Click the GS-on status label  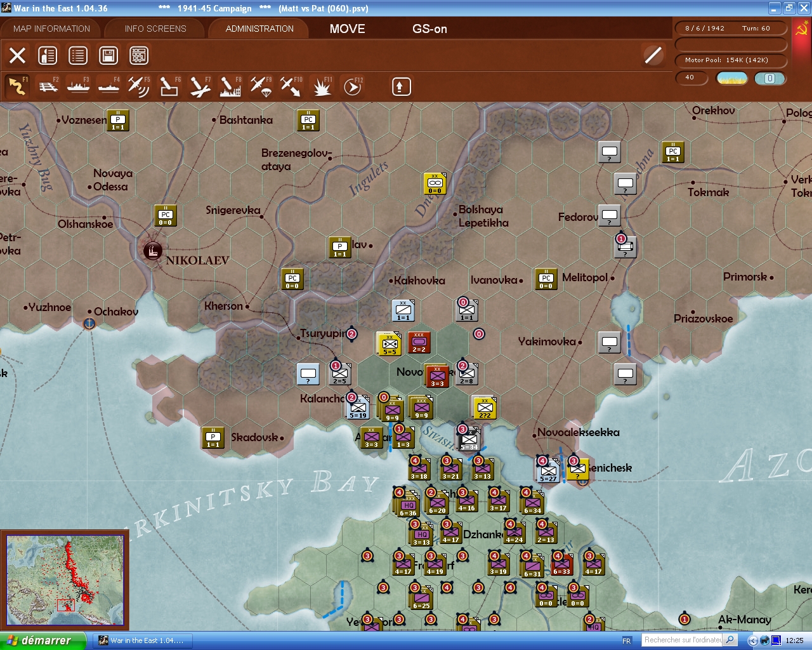pos(429,29)
